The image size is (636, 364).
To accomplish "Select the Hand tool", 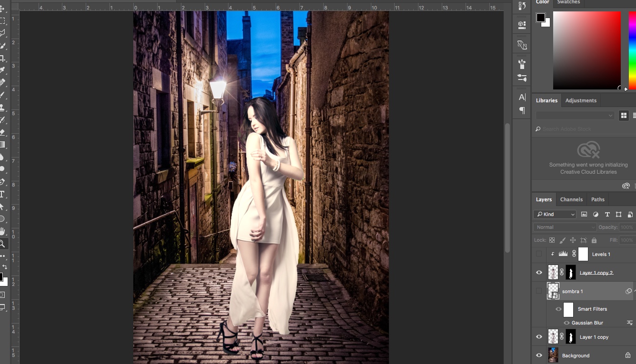I will [2, 231].
